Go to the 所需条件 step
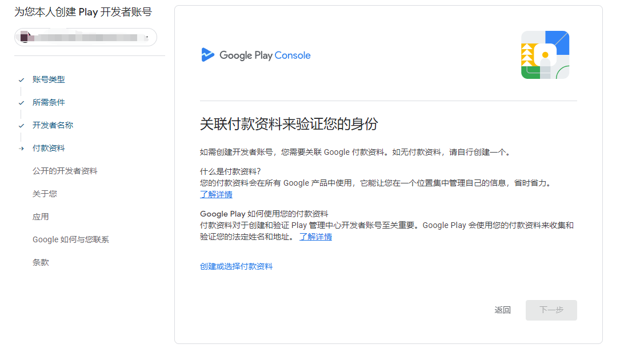The width and height of the screenshot is (644, 360). tap(49, 103)
